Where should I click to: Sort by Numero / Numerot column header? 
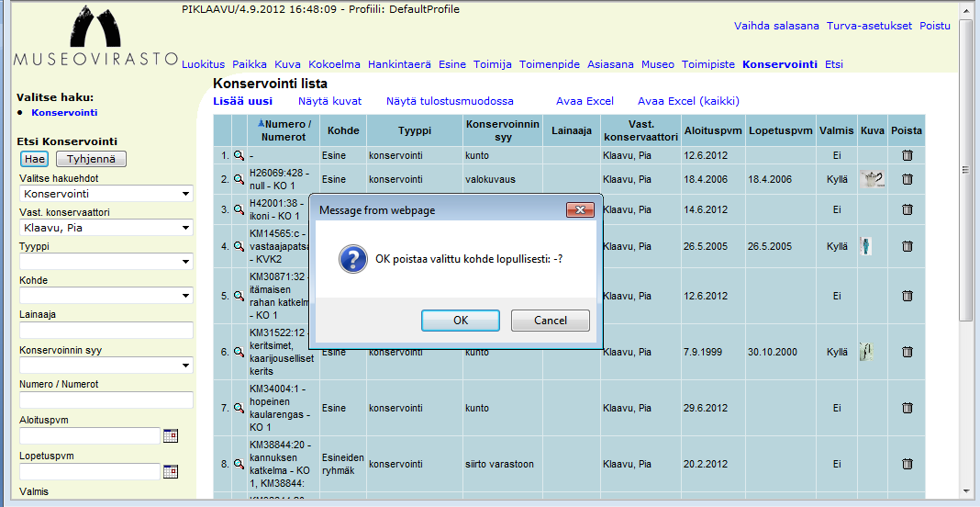click(285, 130)
